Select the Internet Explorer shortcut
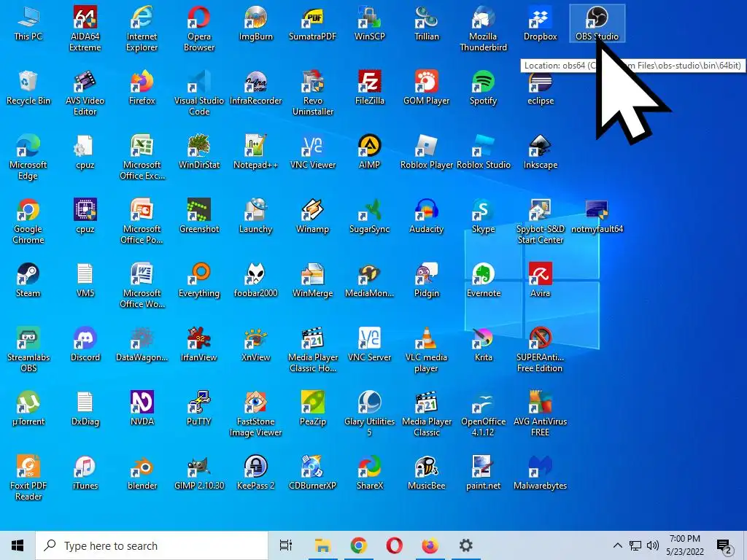The image size is (747, 560). 142,28
